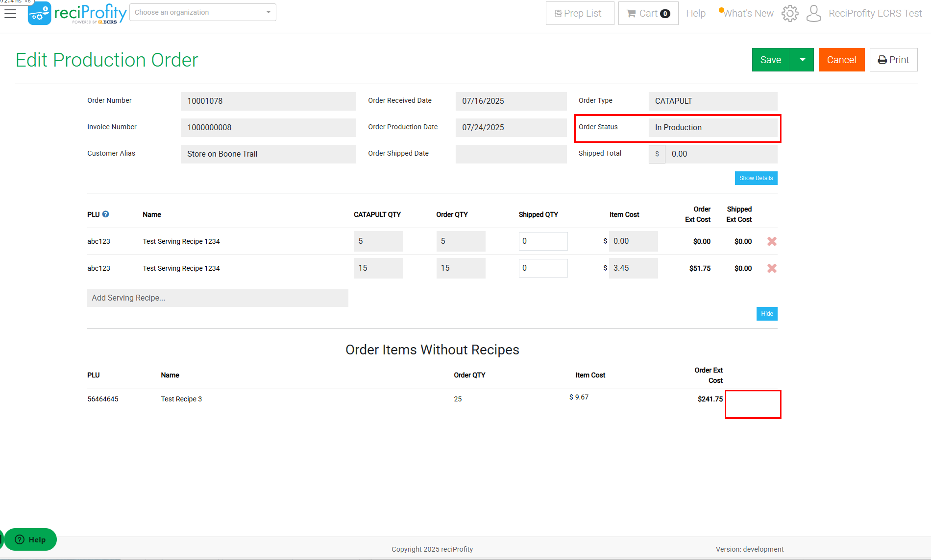
Task: Show Details of the order
Action: point(756,178)
